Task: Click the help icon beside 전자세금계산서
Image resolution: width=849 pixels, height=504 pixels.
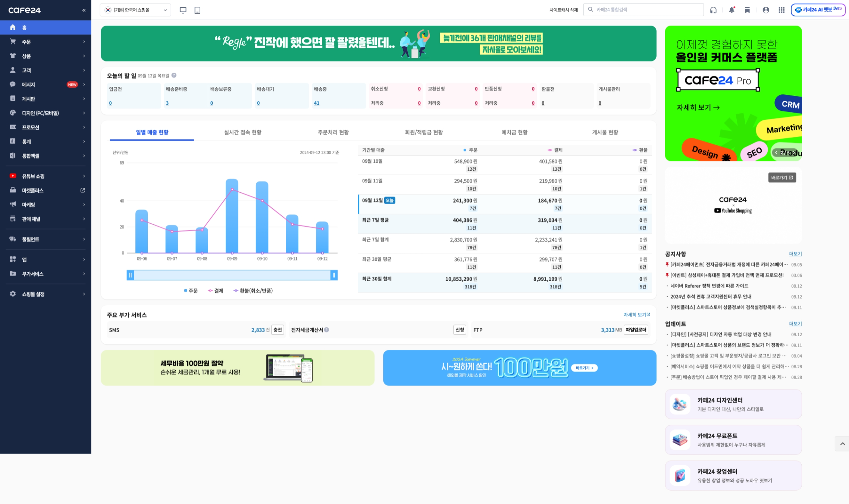Action: [326, 330]
